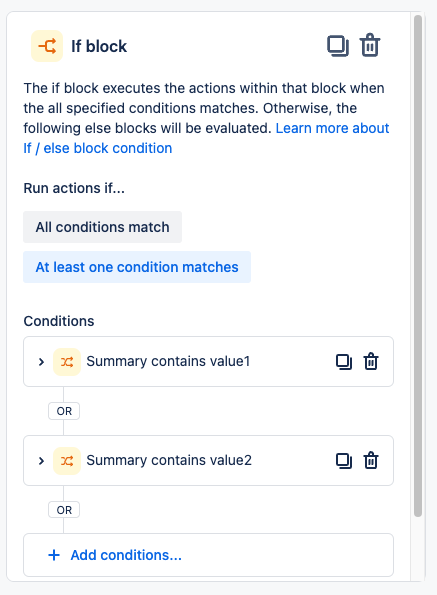437x595 pixels.
Task: Click the shuffle icon beside value1 condition
Action: pos(67,362)
